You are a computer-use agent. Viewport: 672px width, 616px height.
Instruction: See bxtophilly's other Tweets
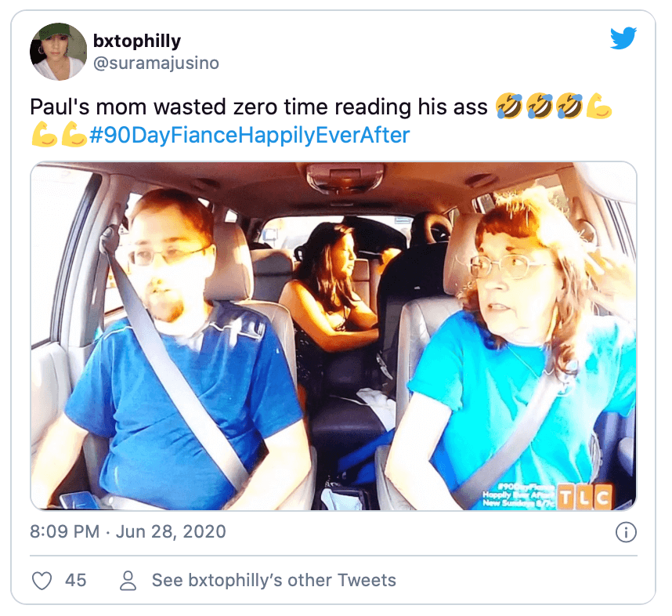coord(274,581)
